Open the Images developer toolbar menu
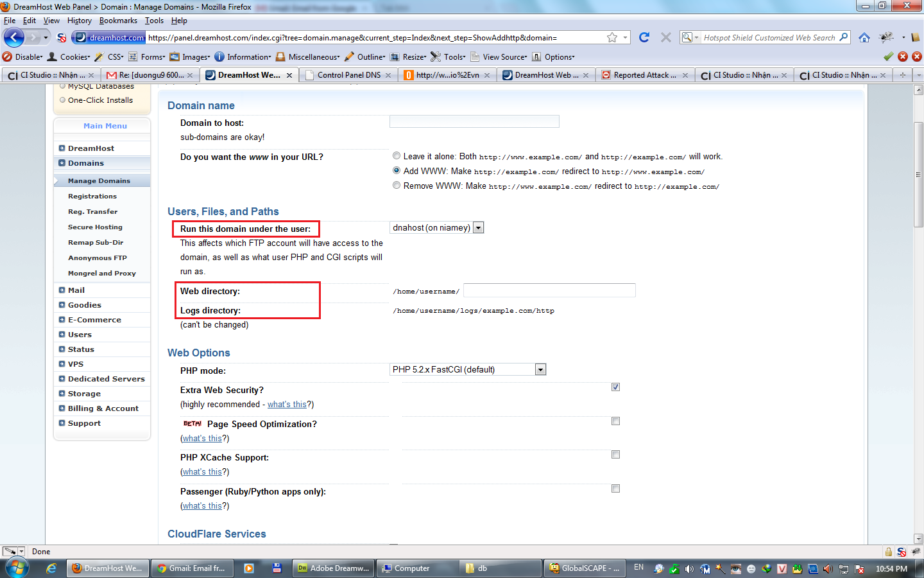924x578 pixels. [190, 57]
